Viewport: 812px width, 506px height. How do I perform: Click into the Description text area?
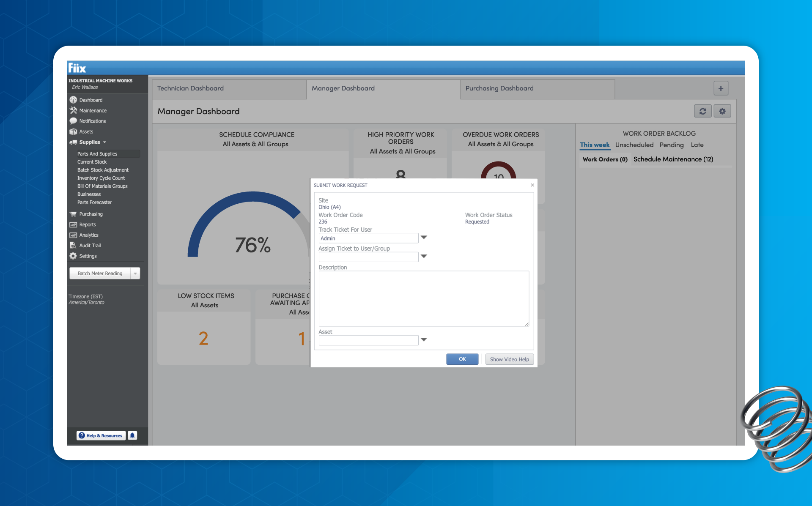[423, 298]
